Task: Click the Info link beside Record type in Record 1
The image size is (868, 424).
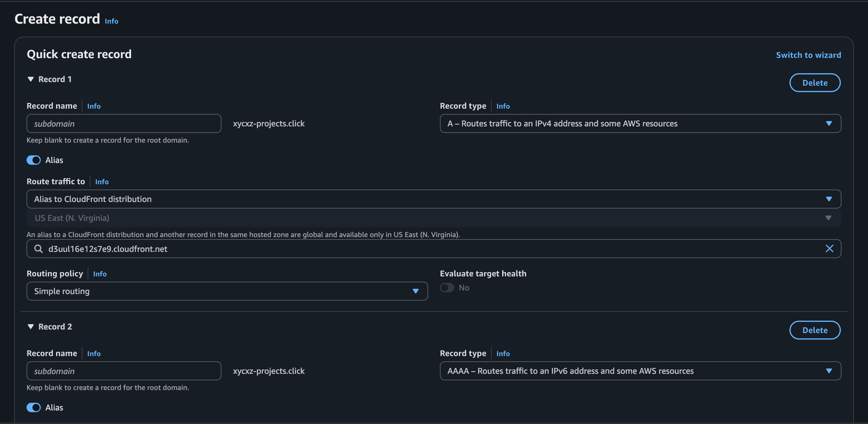Action: pyautogui.click(x=503, y=106)
